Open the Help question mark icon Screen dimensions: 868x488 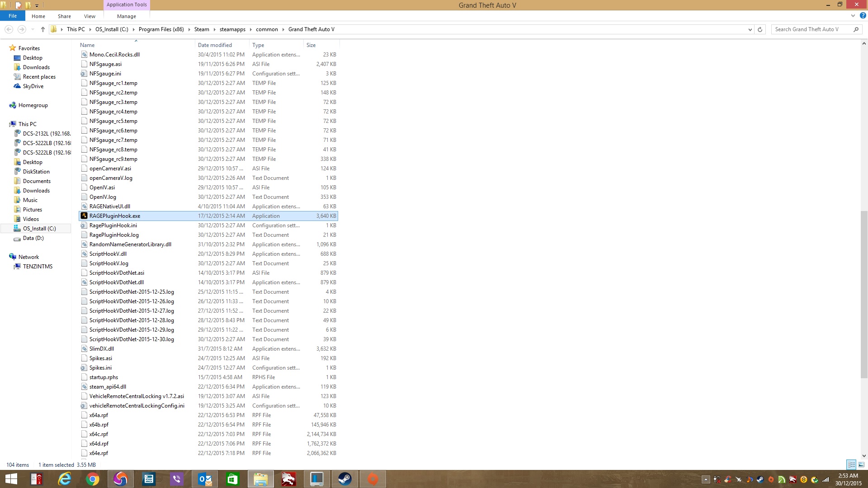coord(863,15)
